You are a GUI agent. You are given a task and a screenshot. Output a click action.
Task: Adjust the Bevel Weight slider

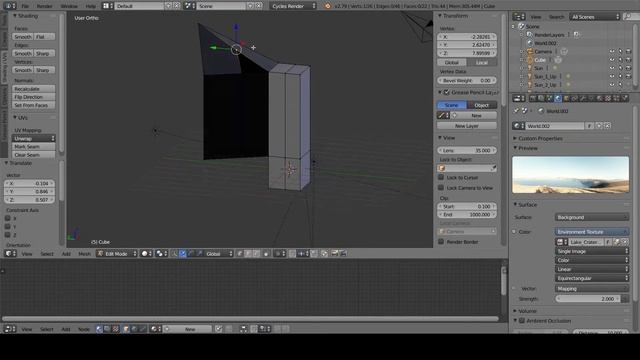tap(467, 80)
